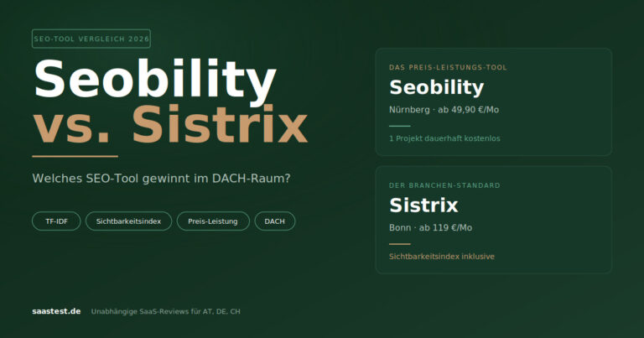This screenshot has height=338, width=644.
Task: Click 'Sichtbarkeitsindex inklusive' text
Action: (x=442, y=257)
